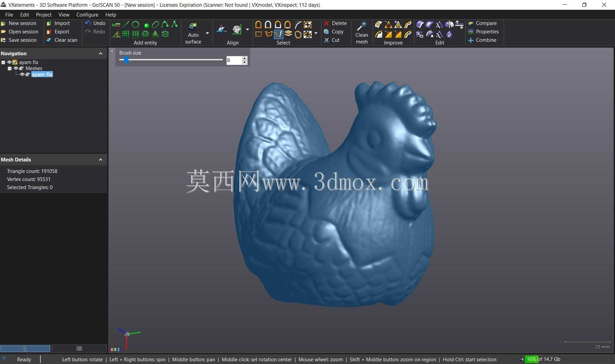Screen dimensions: 615x364
Task: Add a plane grid entity
Action: 126,34
